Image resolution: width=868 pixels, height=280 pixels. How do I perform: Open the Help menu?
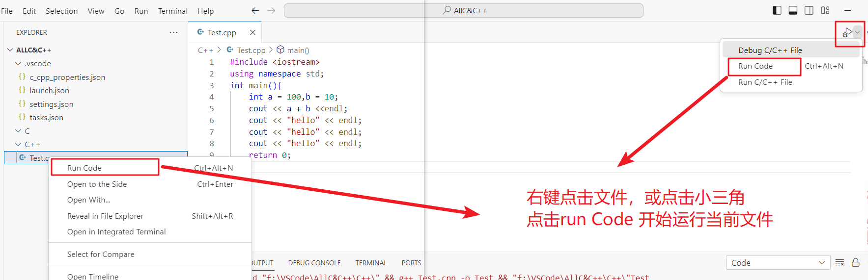tap(205, 11)
